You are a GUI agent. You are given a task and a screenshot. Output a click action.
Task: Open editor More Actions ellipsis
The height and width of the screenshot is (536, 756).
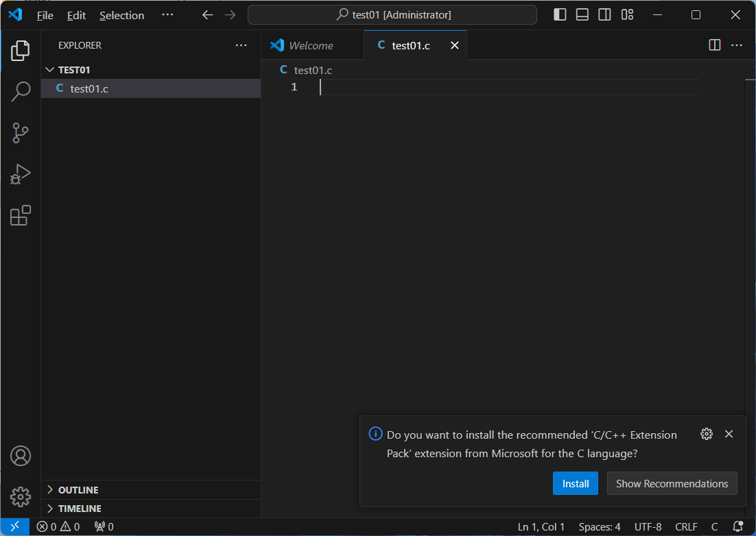coord(737,45)
